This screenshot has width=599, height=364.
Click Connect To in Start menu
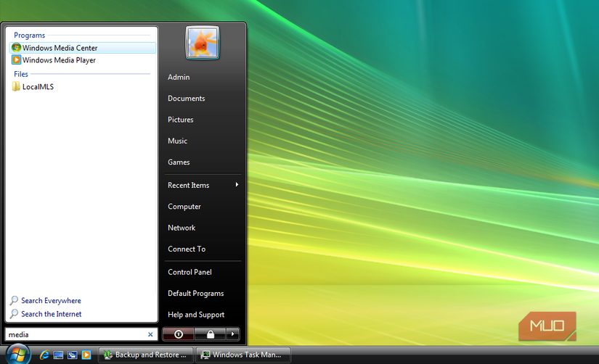(x=187, y=249)
